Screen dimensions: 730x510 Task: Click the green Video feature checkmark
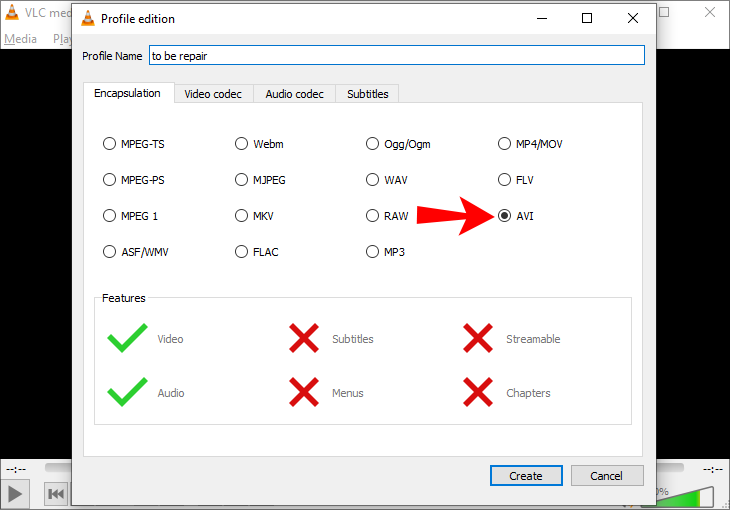(127, 339)
